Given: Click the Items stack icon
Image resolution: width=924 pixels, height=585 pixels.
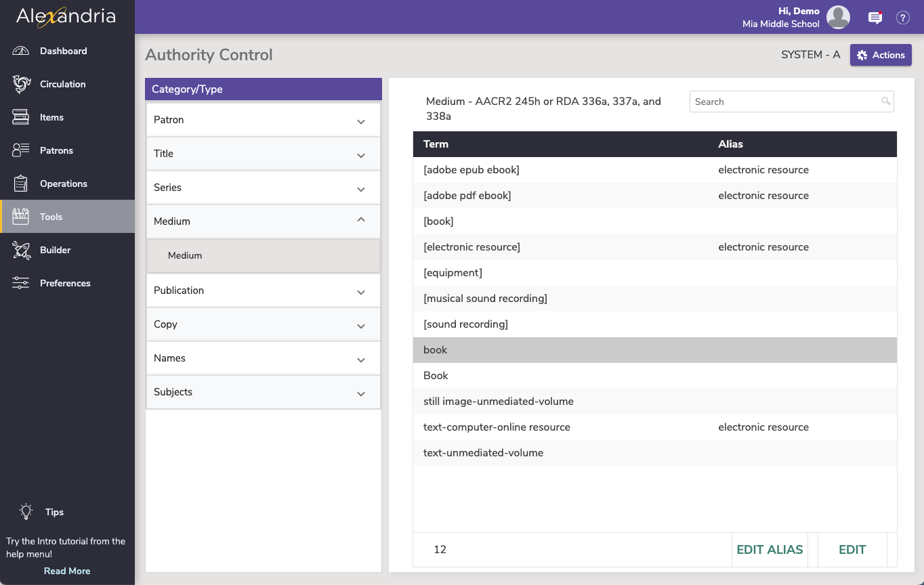Looking at the screenshot, I should pyautogui.click(x=21, y=117).
